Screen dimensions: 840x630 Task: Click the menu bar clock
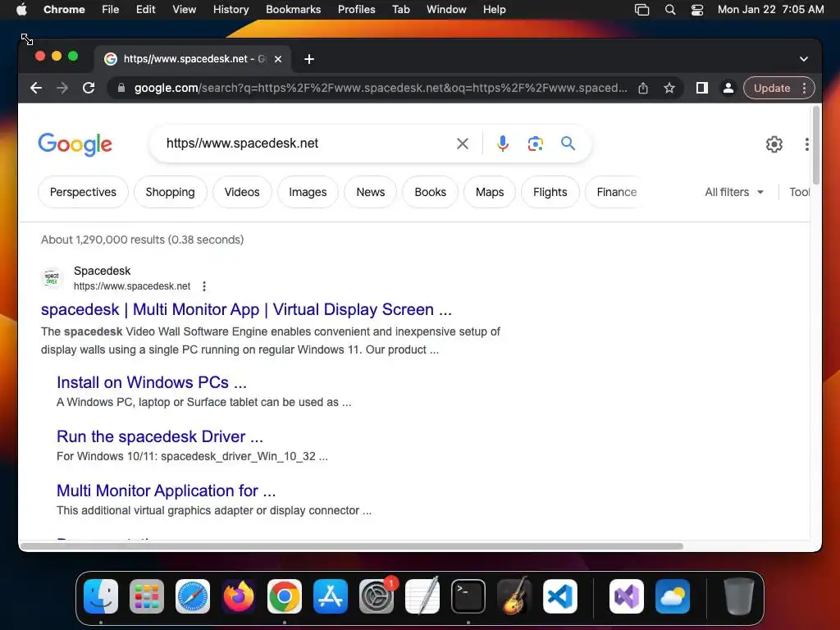click(x=770, y=10)
